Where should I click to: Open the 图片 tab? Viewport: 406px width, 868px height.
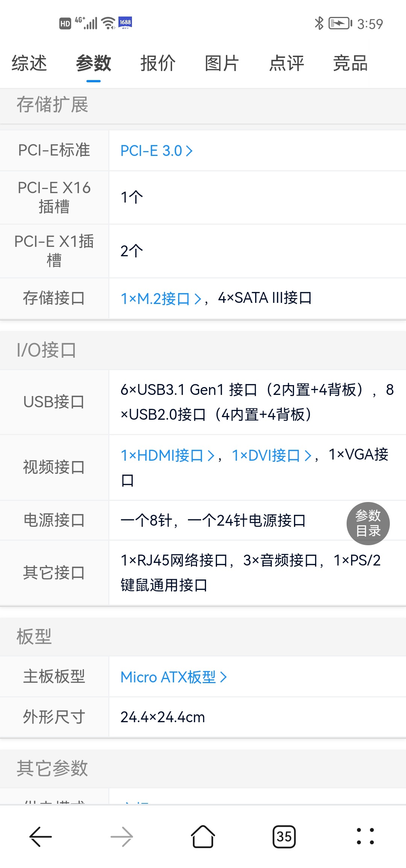pos(222,63)
